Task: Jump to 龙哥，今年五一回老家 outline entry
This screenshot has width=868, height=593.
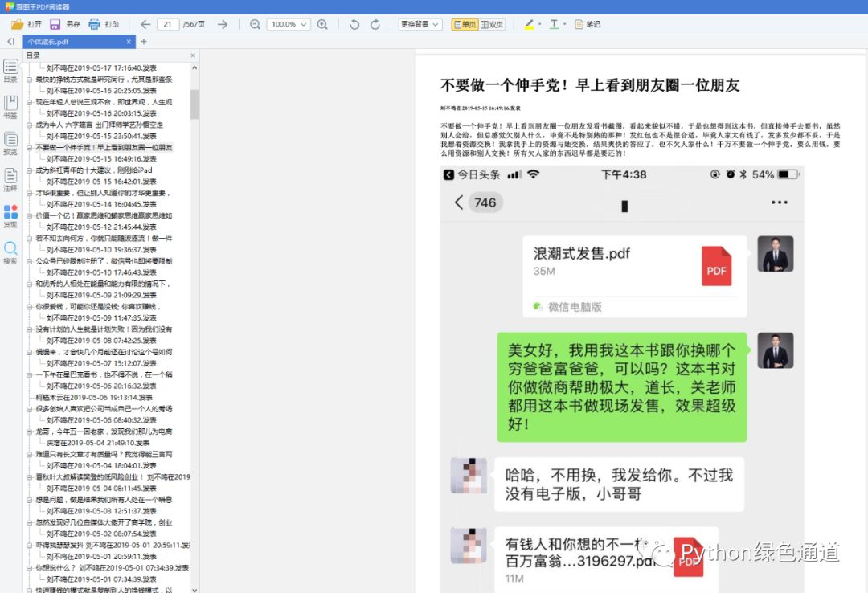Action: pyautogui.click(x=104, y=431)
